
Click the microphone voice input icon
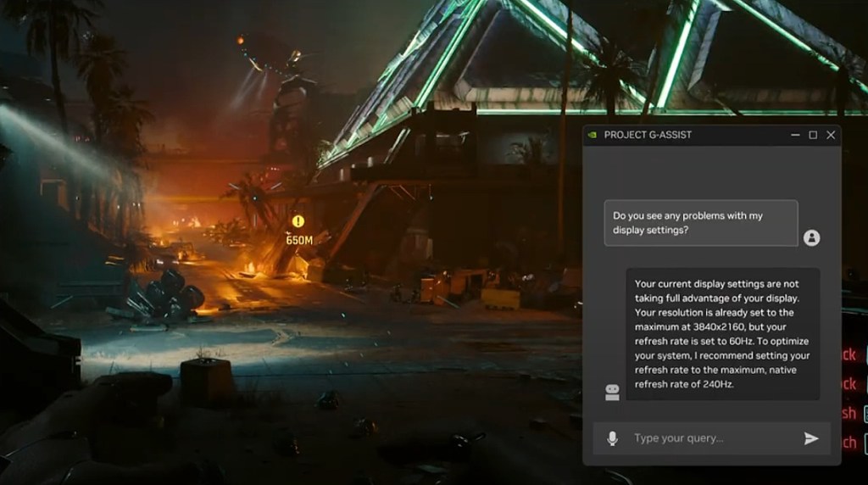point(612,438)
